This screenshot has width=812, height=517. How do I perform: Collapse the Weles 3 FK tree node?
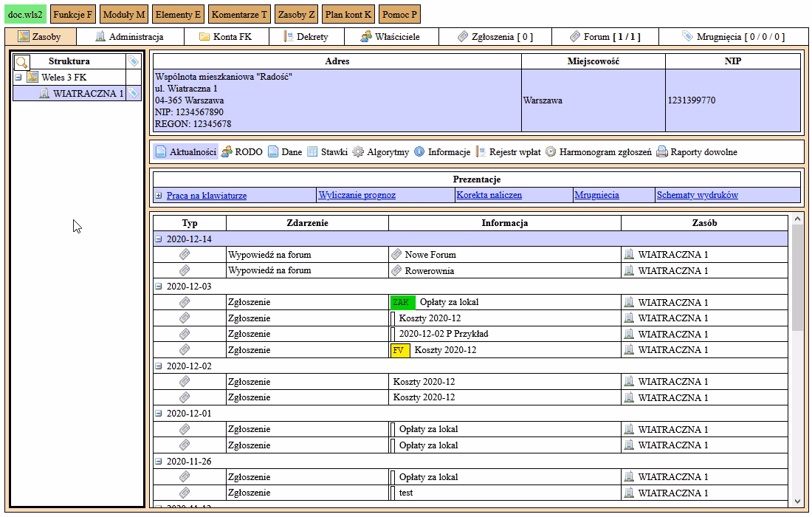click(x=18, y=78)
